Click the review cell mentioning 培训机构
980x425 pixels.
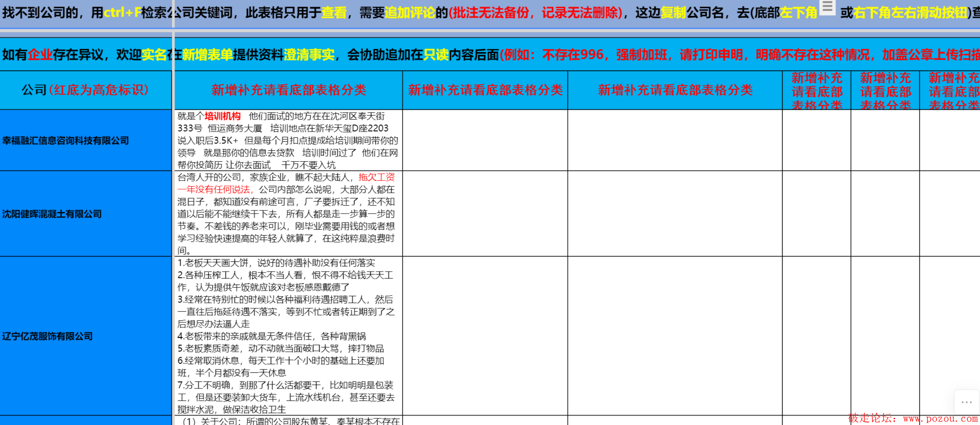point(288,141)
